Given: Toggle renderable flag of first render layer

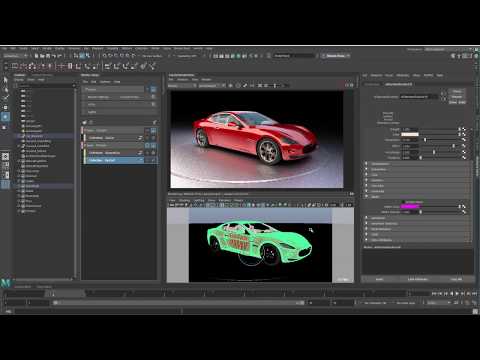Looking at the screenshot, I should pyautogui.click(x=153, y=130).
